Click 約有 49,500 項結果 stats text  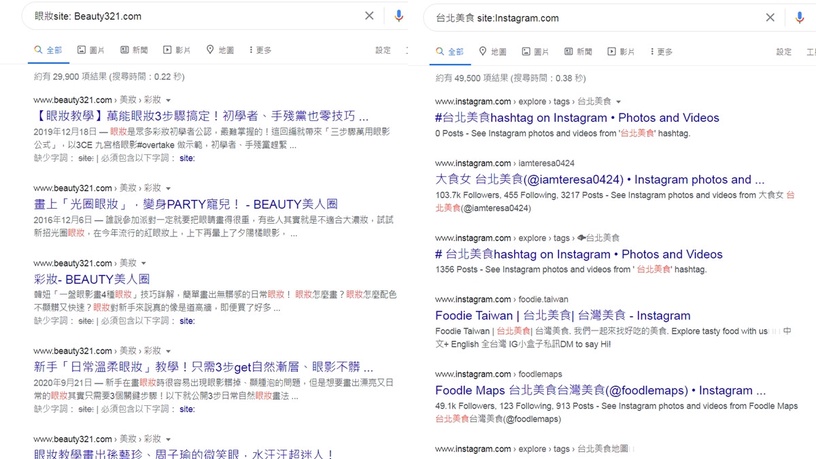[x=510, y=78]
